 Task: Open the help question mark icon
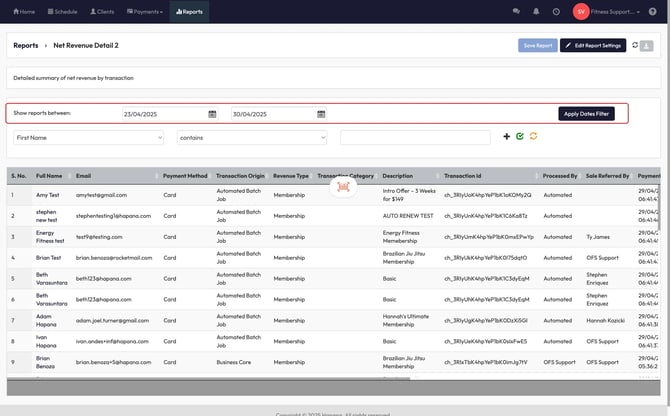tap(652, 11)
